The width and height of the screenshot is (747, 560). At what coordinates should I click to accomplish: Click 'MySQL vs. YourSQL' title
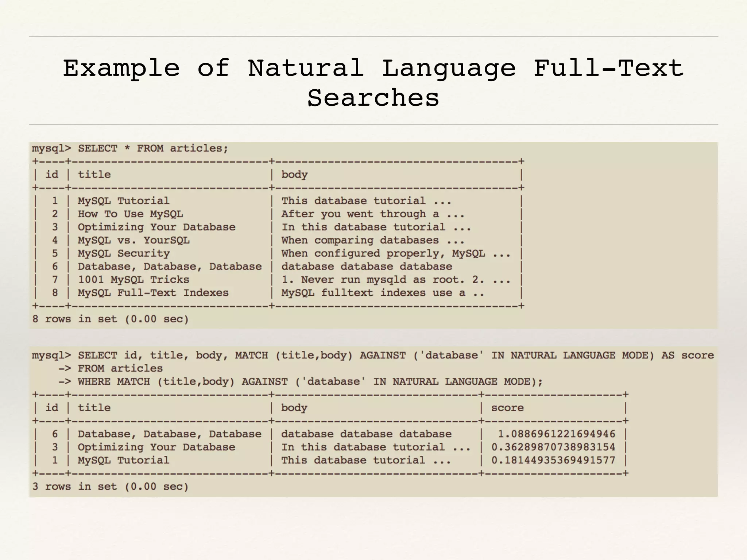tap(133, 240)
